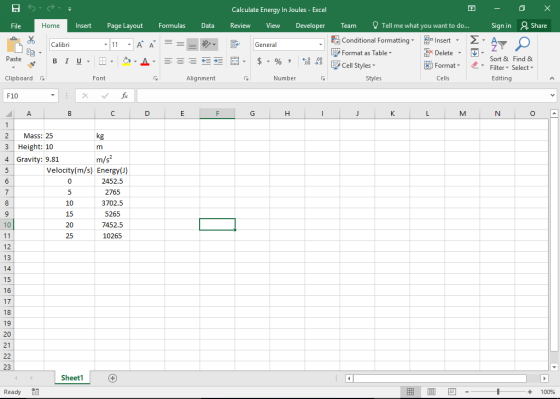This screenshot has height=399, width=560.
Task: Increase font size with larger A
Action: click(140, 45)
